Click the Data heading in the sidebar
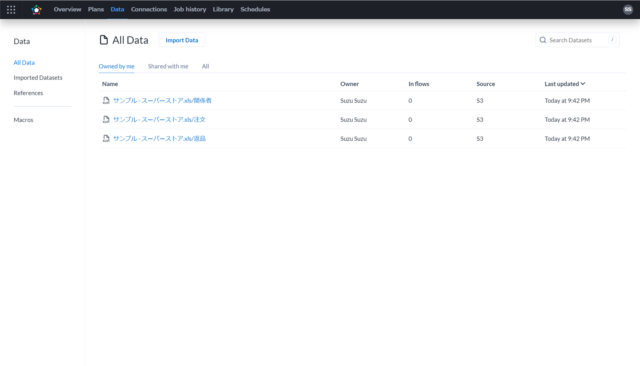640x366 pixels. pyautogui.click(x=22, y=41)
